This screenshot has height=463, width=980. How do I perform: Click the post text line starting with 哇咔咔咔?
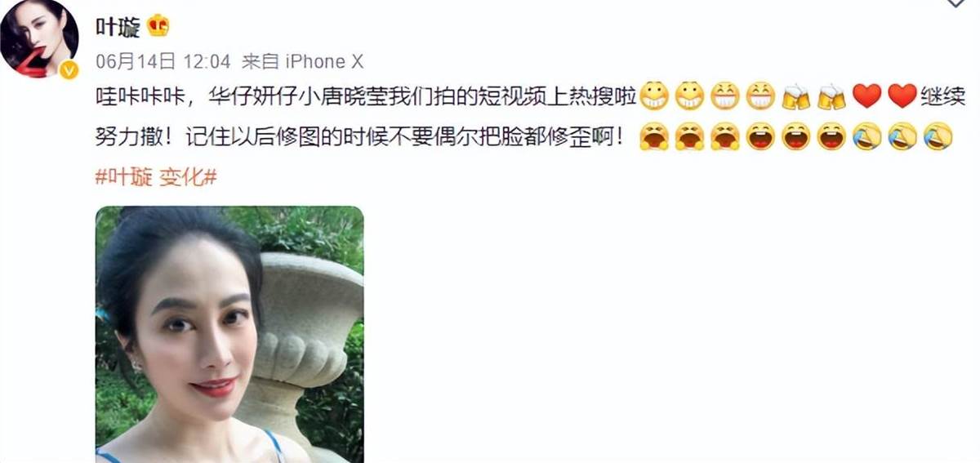(x=531, y=97)
